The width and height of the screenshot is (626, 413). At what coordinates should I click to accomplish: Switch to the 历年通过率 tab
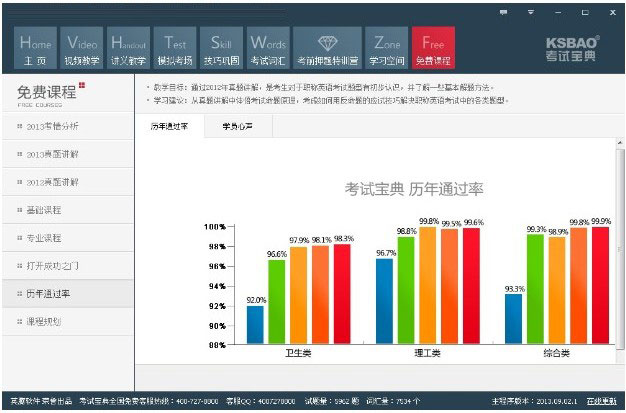point(169,127)
